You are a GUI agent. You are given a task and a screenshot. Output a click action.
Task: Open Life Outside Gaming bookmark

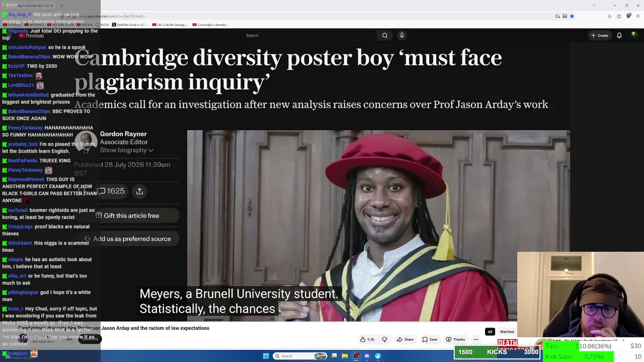point(170,25)
